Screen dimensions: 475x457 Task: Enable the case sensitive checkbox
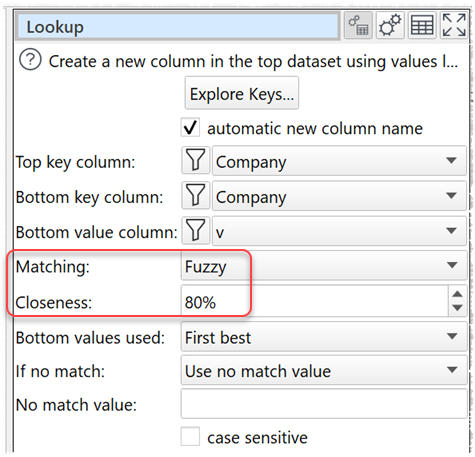coord(191,437)
